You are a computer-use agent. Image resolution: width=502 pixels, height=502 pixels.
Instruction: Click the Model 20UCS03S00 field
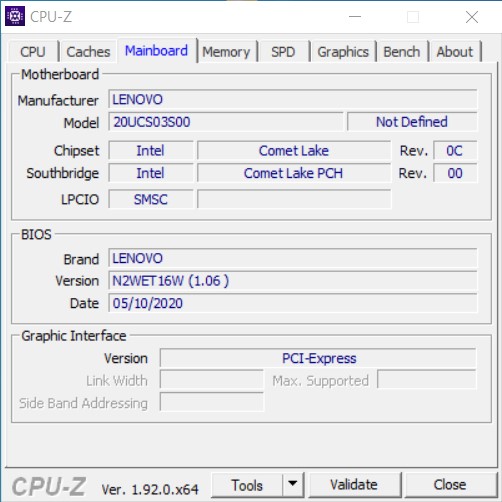226,122
